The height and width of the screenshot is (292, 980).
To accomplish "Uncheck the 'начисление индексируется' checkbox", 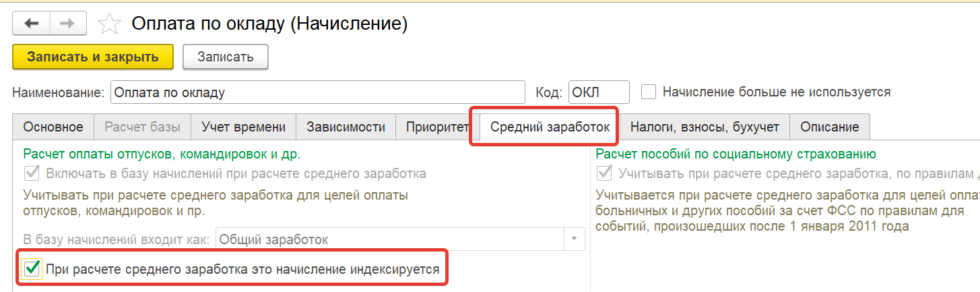I will 31,269.
